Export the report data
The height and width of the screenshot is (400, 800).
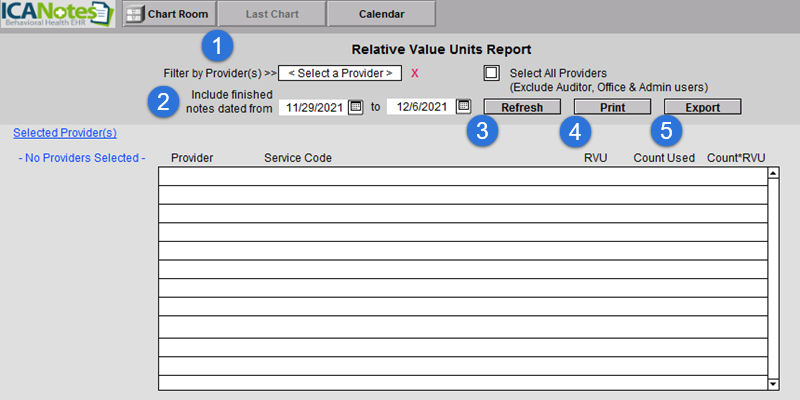(x=702, y=107)
